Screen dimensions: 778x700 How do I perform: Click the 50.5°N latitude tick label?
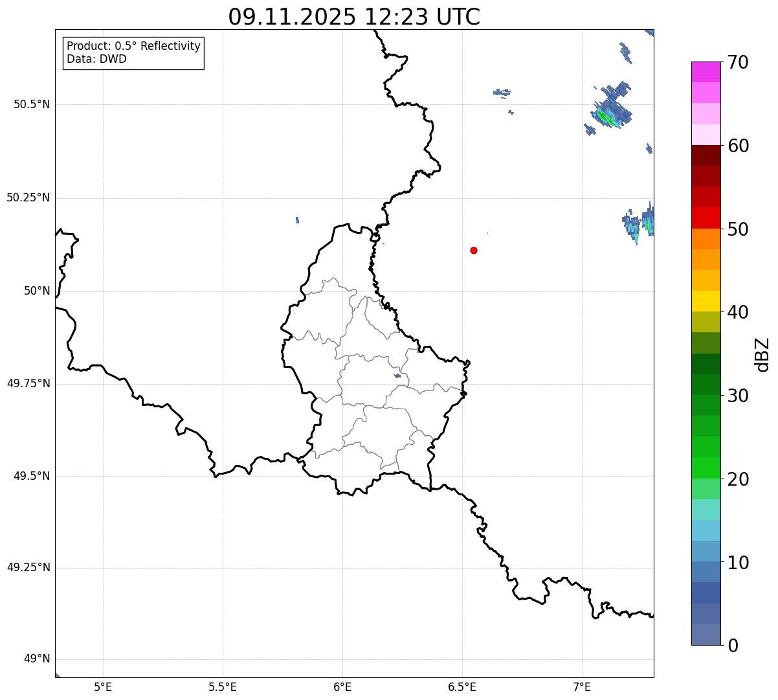[x=32, y=104]
